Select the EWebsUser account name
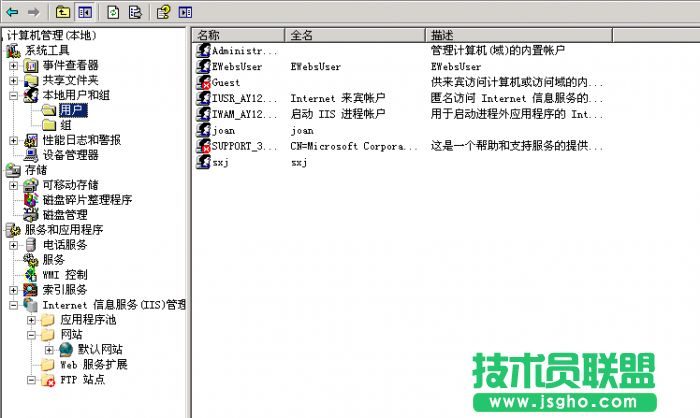 click(x=237, y=67)
